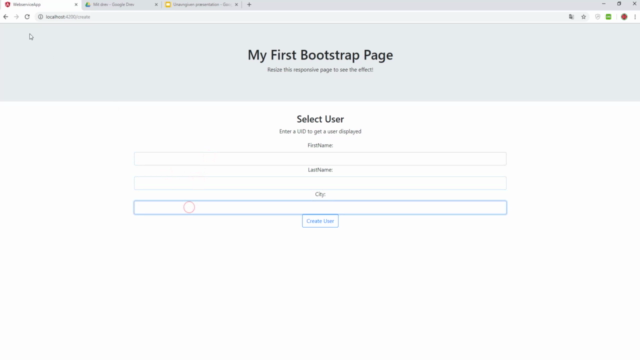Open the translate page icon
This screenshot has height=360, width=640.
pos(571,17)
